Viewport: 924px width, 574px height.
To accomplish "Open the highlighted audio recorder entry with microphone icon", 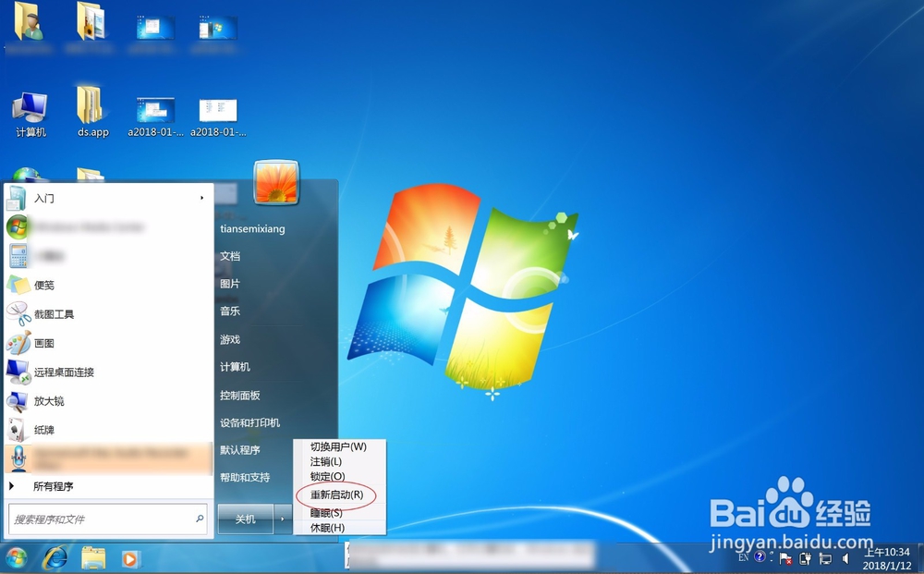I will pos(108,458).
